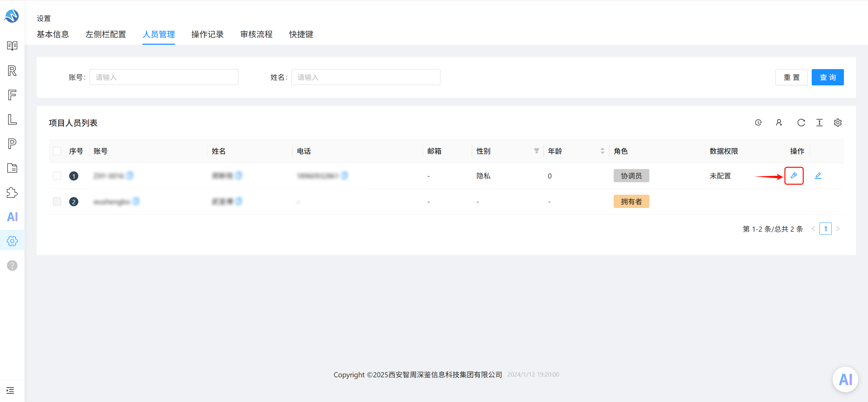Switch to the 基本信息 tab
The width and height of the screenshot is (868, 402).
[53, 34]
